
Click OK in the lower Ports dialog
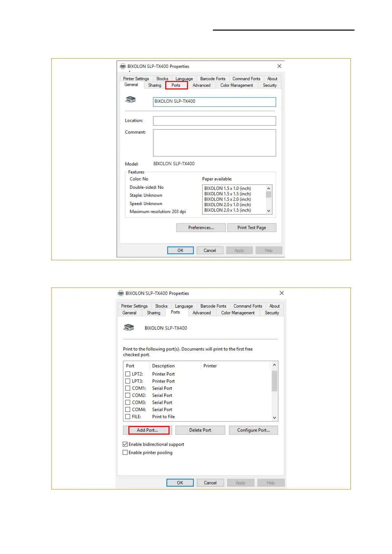coord(180,483)
